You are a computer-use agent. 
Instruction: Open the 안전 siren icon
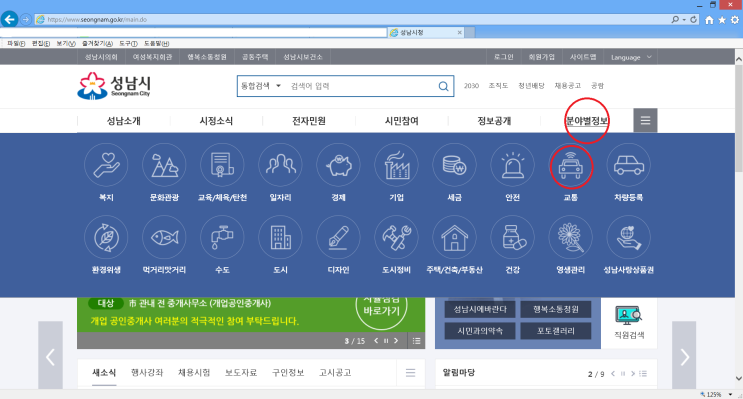(x=513, y=165)
